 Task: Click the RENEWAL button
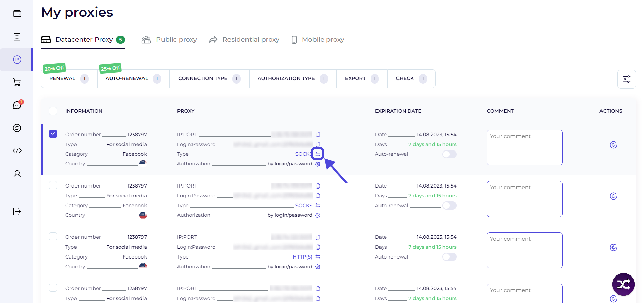[69, 79]
